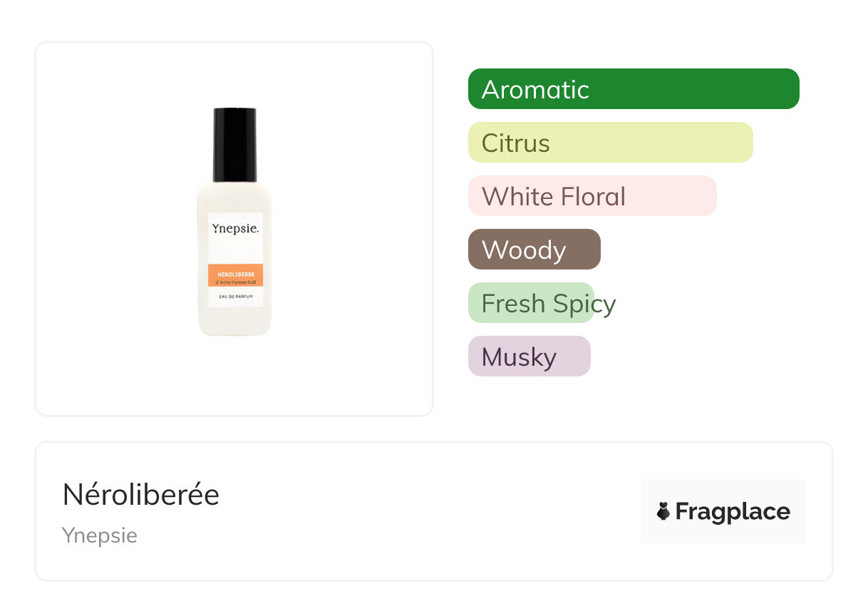This screenshot has height=616, width=868.
Task: Click the white bottle base below the label
Action: (x=234, y=321)
